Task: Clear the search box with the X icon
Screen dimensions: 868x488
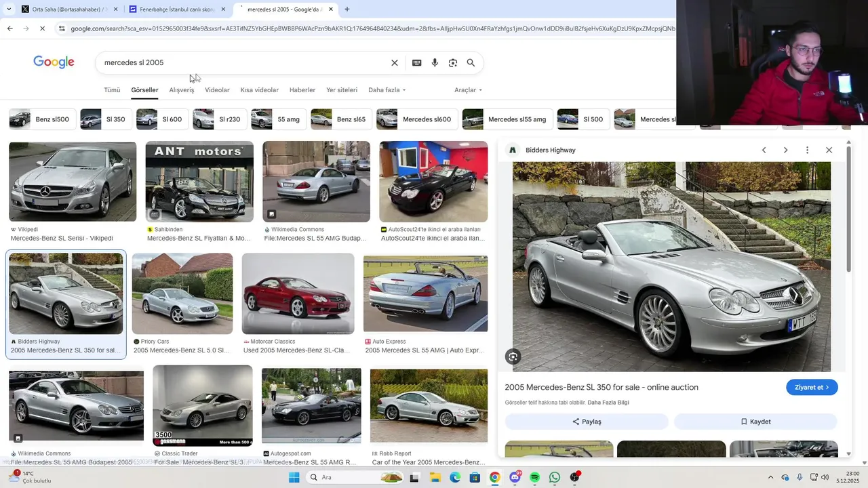Action: pyautogui.click(x=395, y=62)
